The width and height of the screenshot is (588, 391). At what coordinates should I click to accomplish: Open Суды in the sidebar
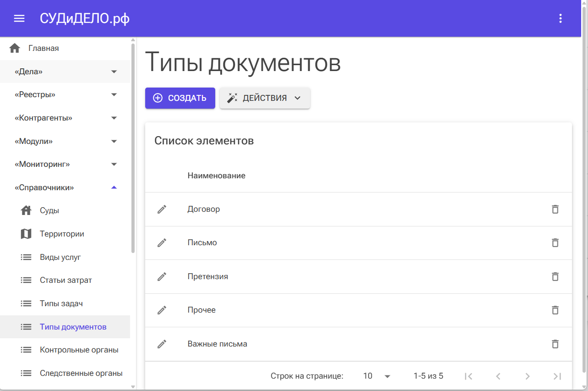[x=49, y=211]
